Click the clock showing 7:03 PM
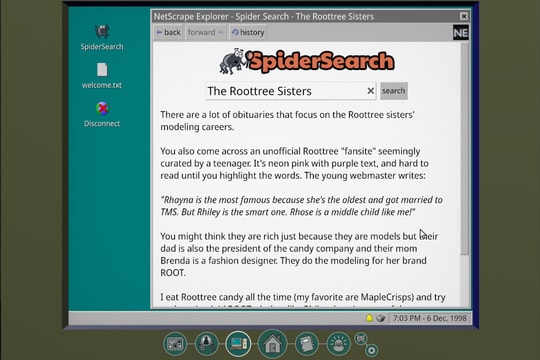The width and height of the screenshot is (540, 360). click(x=429, y=318)
